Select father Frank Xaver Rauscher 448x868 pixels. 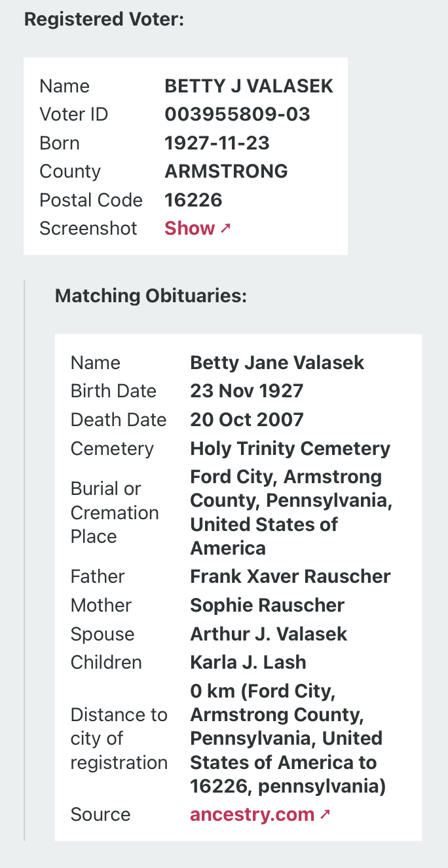click(x=290, y=576)
